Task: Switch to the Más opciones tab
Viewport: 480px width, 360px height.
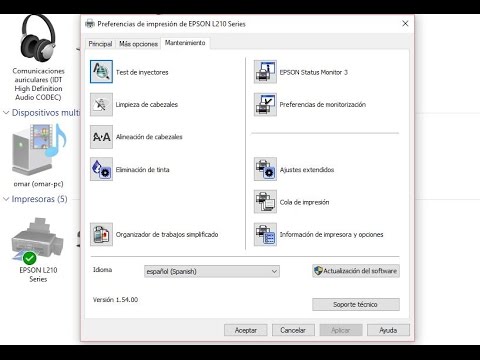Action: [138, 44]
